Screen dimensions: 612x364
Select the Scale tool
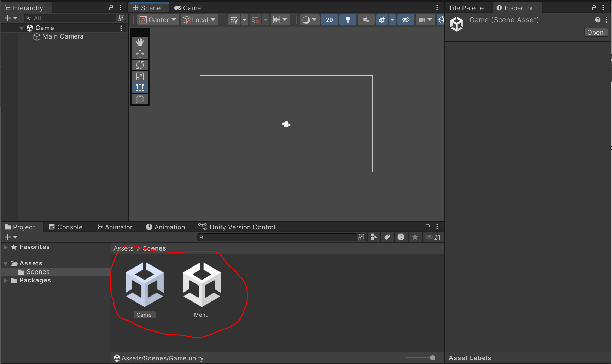click(x=140, y=76)
